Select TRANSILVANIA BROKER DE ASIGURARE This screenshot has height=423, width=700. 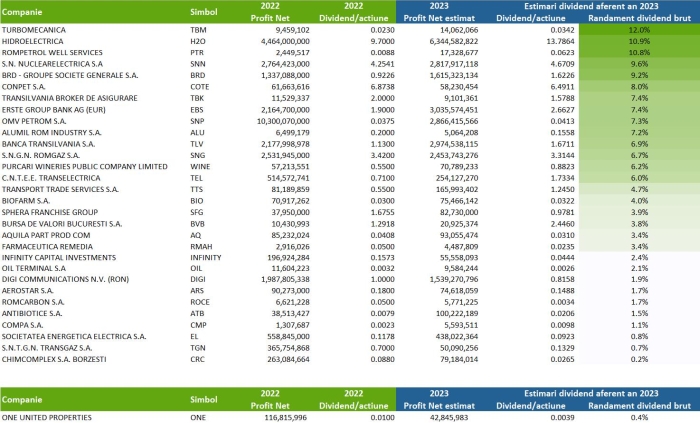click(70, 98)
